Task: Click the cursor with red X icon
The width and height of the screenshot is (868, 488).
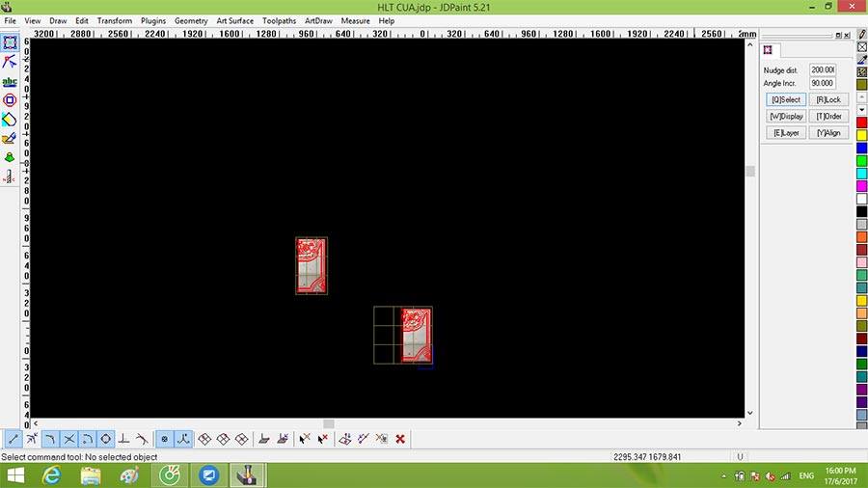Action: [x=323, y=440]
